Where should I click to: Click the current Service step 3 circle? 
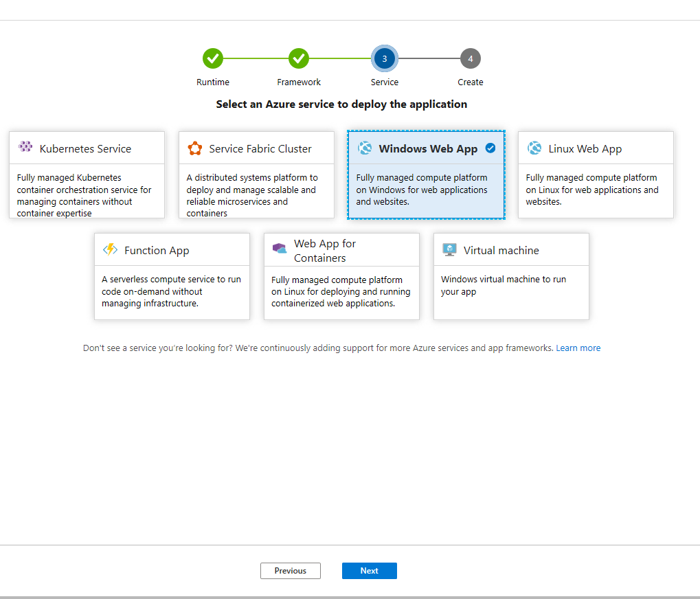coord(385,59)
